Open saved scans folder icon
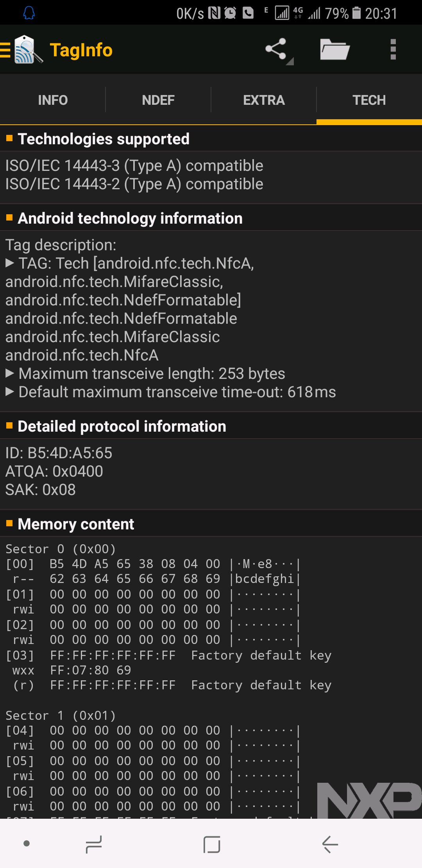 tap(334, 49)
